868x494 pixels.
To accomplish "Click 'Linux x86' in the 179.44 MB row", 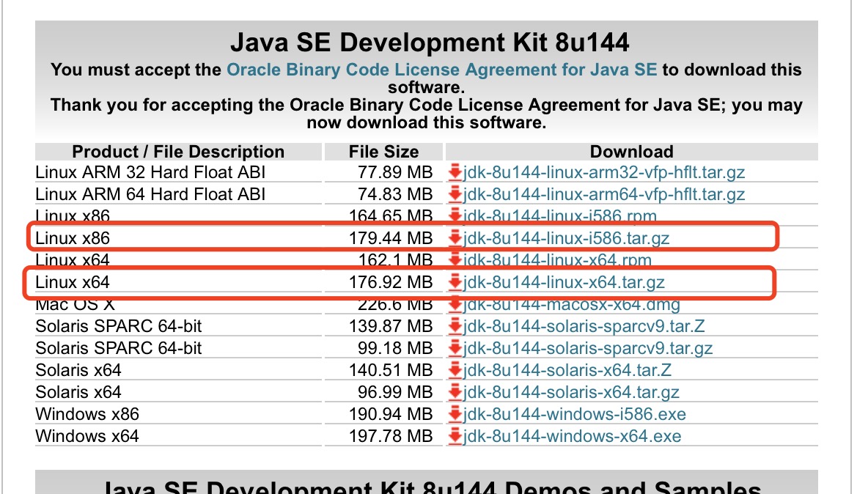I will (73, 238).
